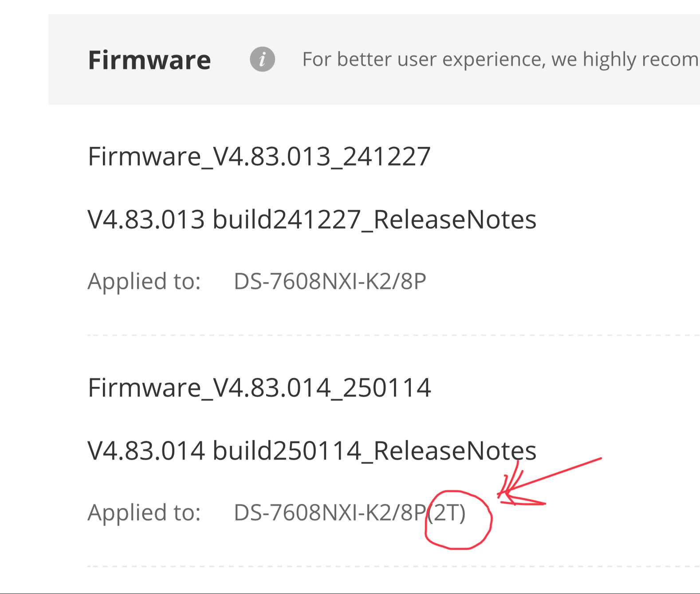Click 'Applied to:' label under V4.83.014 firmware
Screen dimensions: 700x594
point(144,512)
